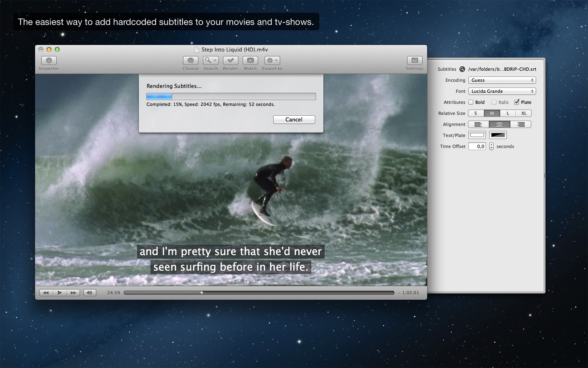Uncheck the Plate checkbox
588x368 pixels.
[517, 102]
